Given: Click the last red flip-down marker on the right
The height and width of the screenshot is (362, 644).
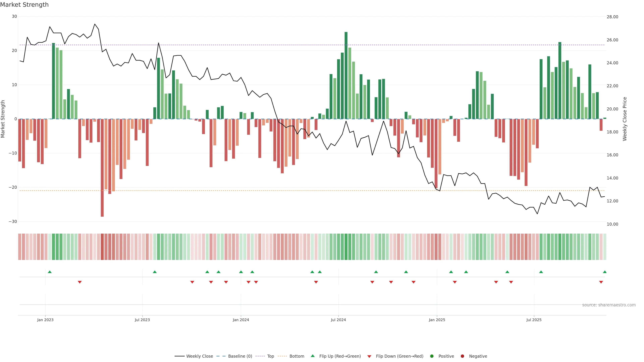Looking at the screenshot, I should pos(601,282).
